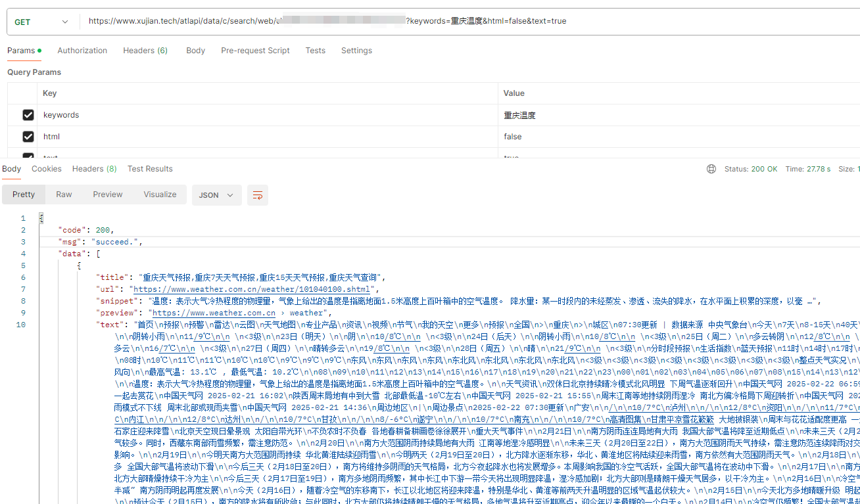Switch to response Body tab
The height and width of the screenshot is (504, 860).
12,169
